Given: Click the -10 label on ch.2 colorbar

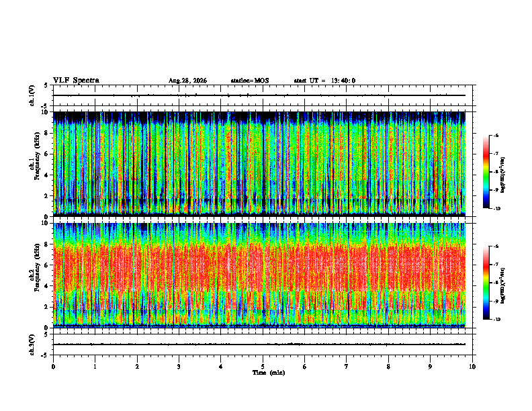Looking at the screenshot, I should (x=497, y=320).
